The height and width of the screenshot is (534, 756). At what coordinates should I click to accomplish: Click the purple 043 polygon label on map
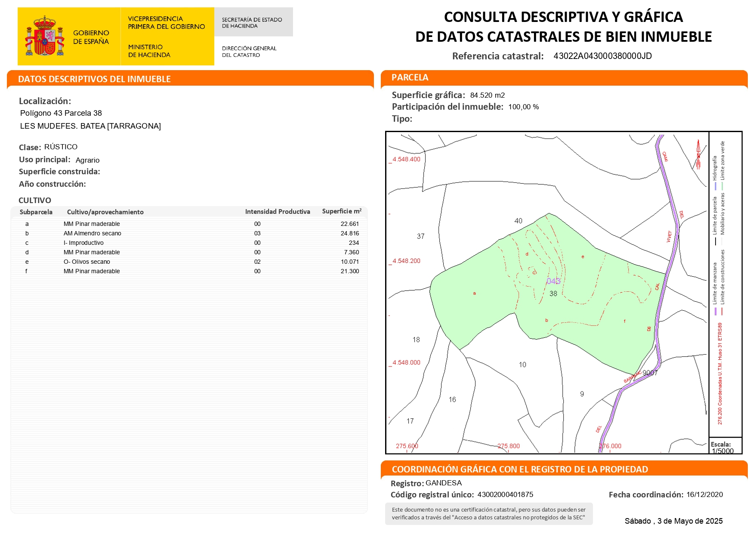coord(553,281)
